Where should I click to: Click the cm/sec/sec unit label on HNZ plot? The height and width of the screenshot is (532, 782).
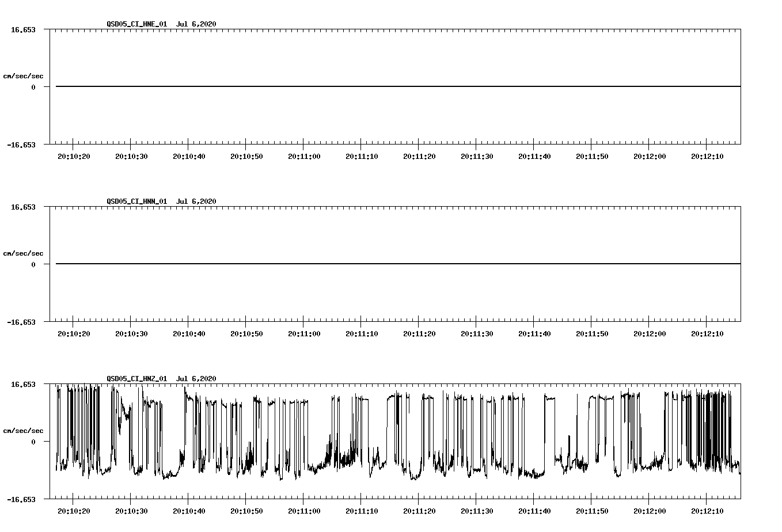pyautogui.click(x=23, y=431)
